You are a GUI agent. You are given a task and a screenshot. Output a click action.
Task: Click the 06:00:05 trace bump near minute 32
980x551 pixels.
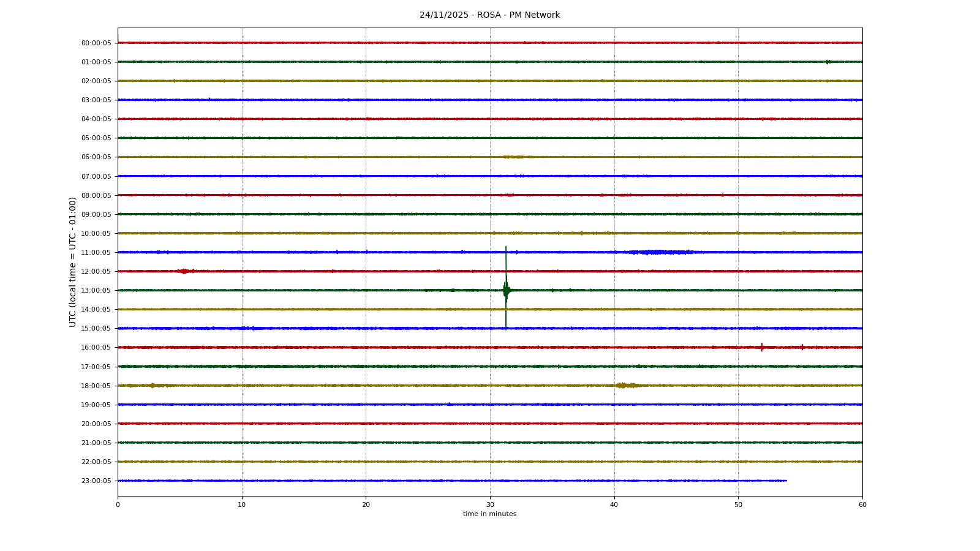(514, 157)
